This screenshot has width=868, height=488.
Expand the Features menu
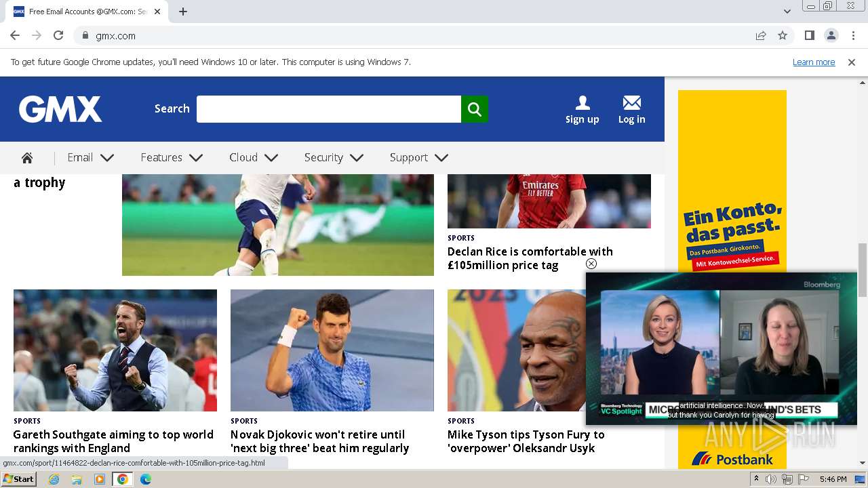click(172, 158)
